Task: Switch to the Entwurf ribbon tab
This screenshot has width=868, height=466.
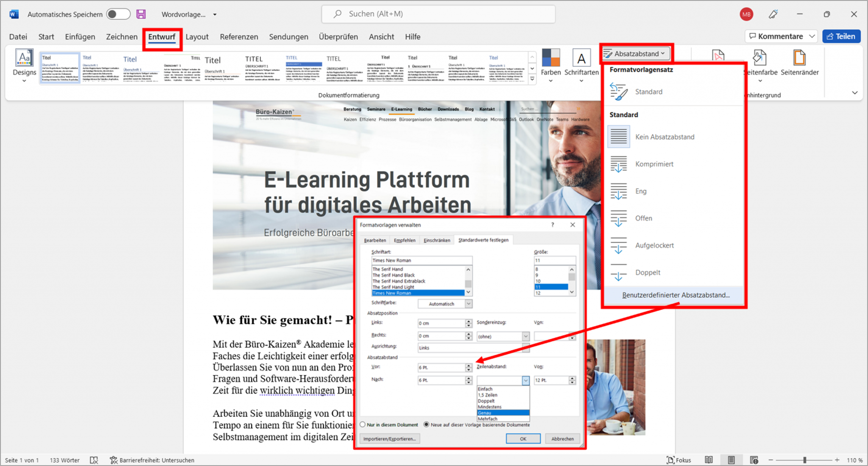Action: [x=162, y=37]
